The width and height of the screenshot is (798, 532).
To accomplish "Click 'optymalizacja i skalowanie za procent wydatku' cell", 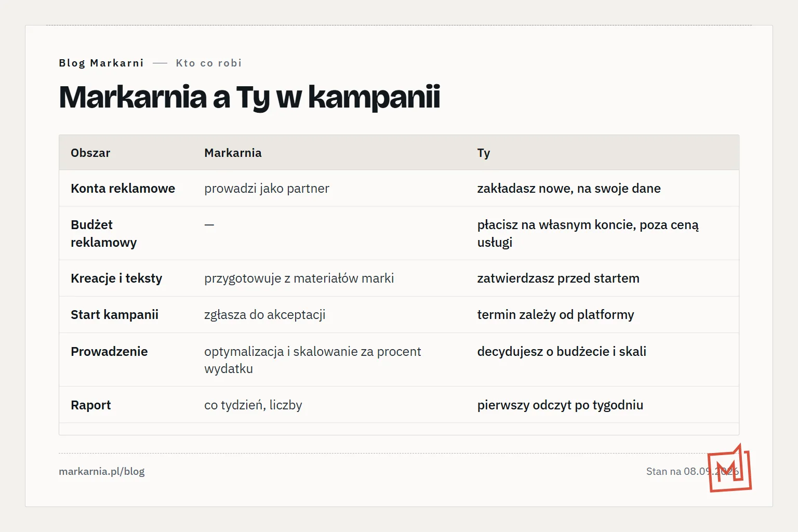I will click(x=313, y=360).
